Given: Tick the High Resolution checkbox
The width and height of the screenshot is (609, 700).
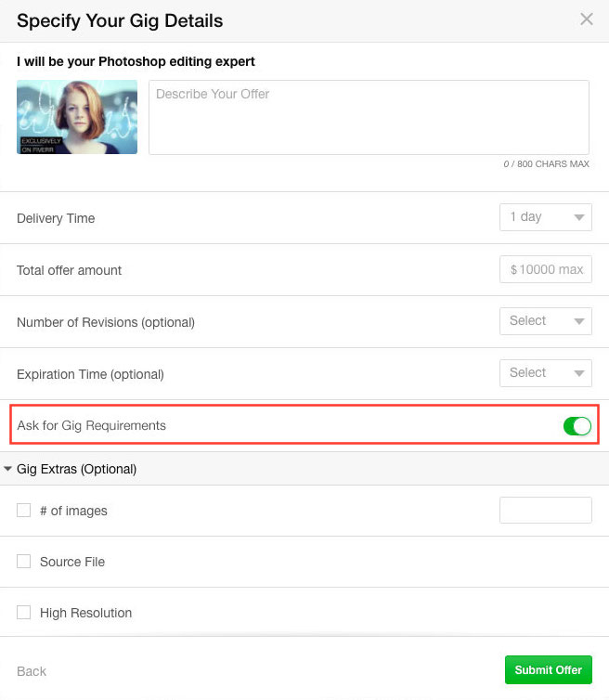Looking at the screenshot, I should pos(24,613).
